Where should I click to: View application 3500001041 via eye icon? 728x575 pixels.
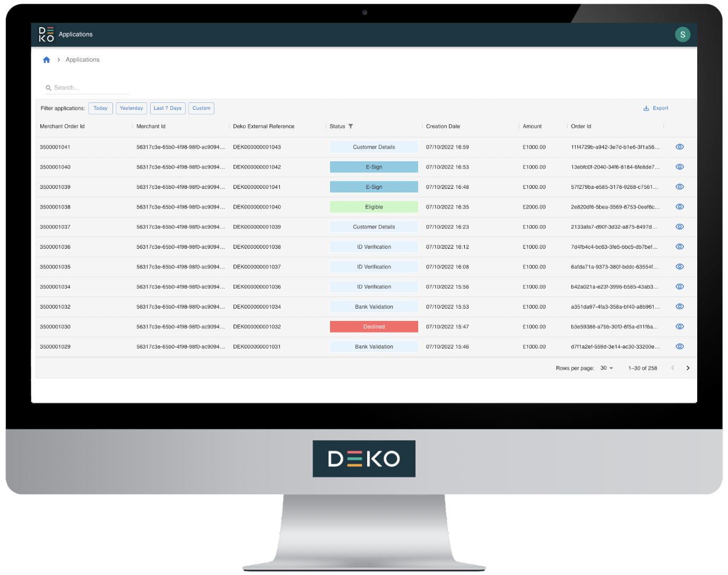tap(680, 147)
